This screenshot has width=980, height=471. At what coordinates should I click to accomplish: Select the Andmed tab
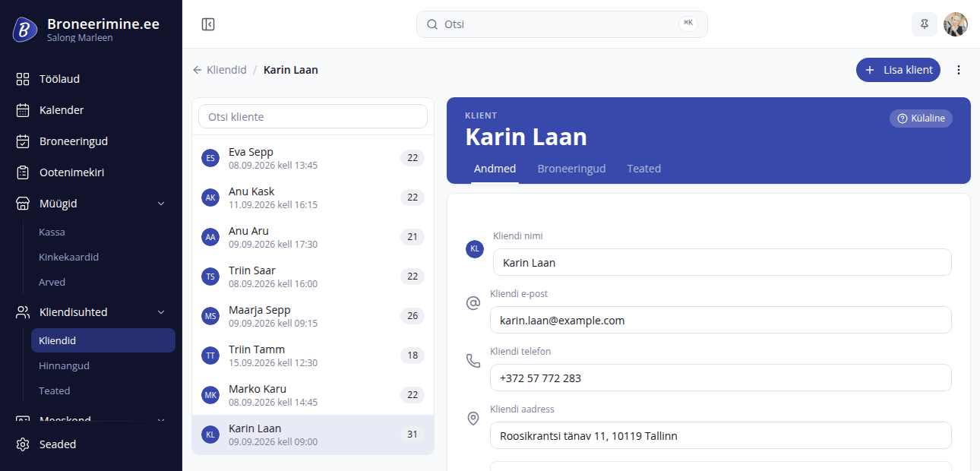pos(495,169)
